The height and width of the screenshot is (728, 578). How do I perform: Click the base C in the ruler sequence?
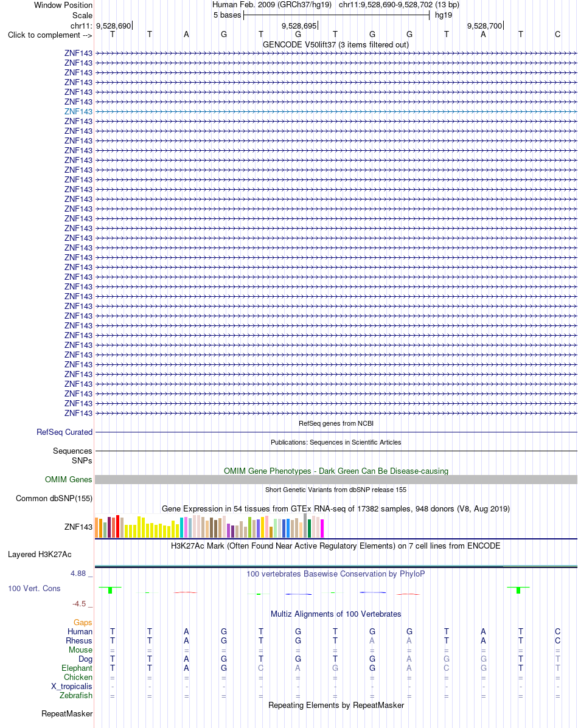click(x=557, y=34)
